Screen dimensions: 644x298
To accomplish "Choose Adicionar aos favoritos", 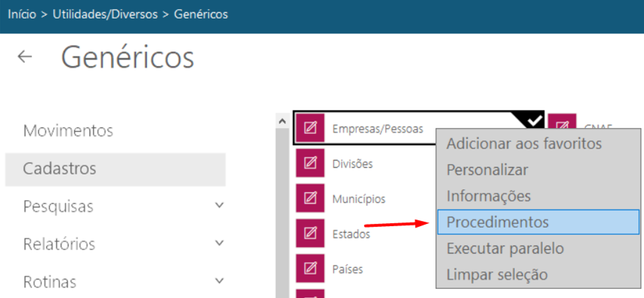I will [524, 143].
